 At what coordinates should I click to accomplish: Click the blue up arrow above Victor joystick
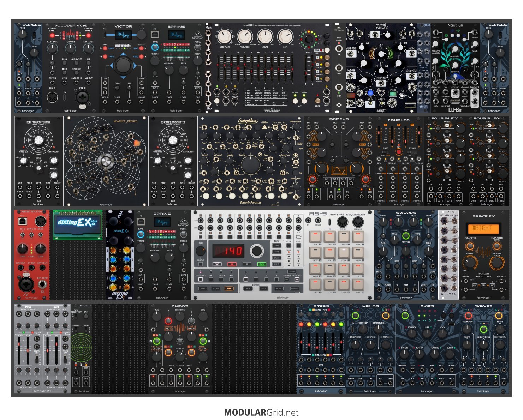click(x=123, y=54)
